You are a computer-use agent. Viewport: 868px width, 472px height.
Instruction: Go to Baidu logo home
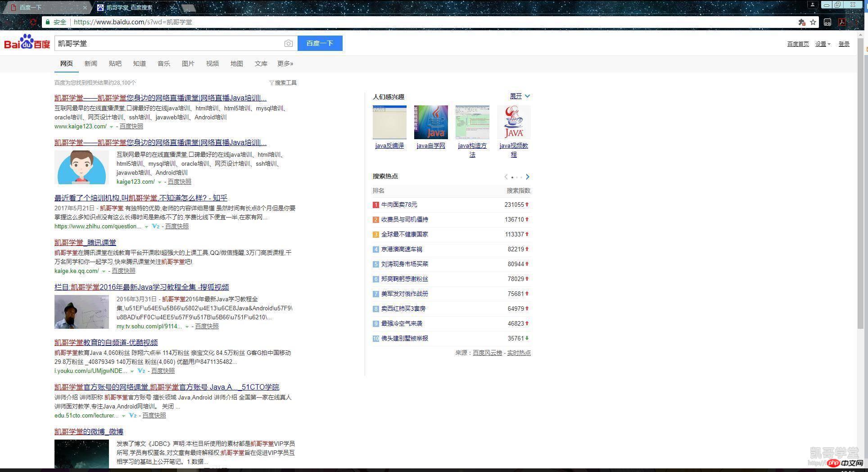27,42
